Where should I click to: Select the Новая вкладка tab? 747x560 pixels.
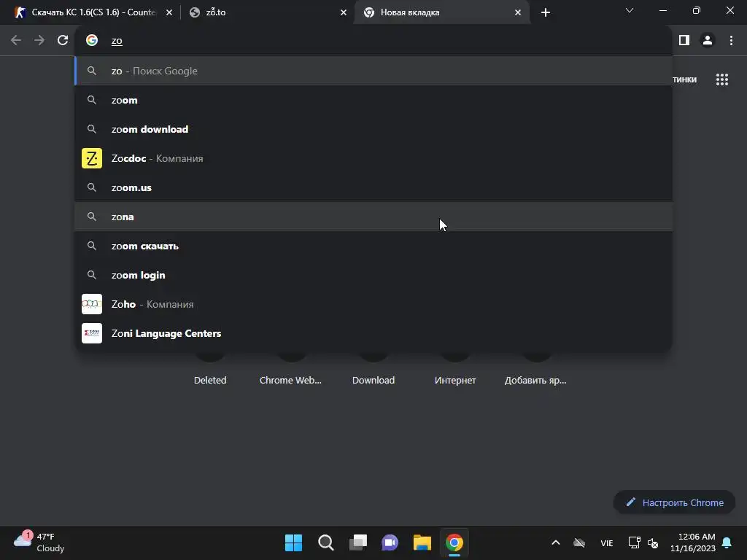[441, 12]
